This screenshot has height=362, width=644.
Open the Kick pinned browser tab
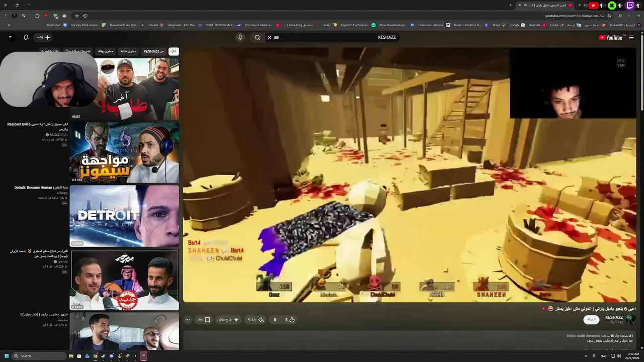612,6
